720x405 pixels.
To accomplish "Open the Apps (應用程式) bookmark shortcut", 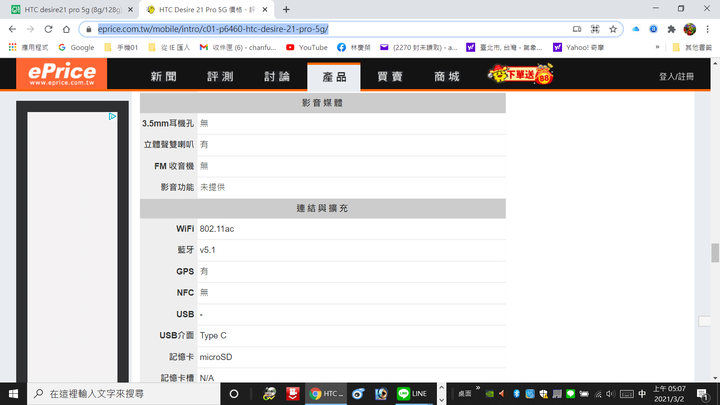I will point(28,47).
